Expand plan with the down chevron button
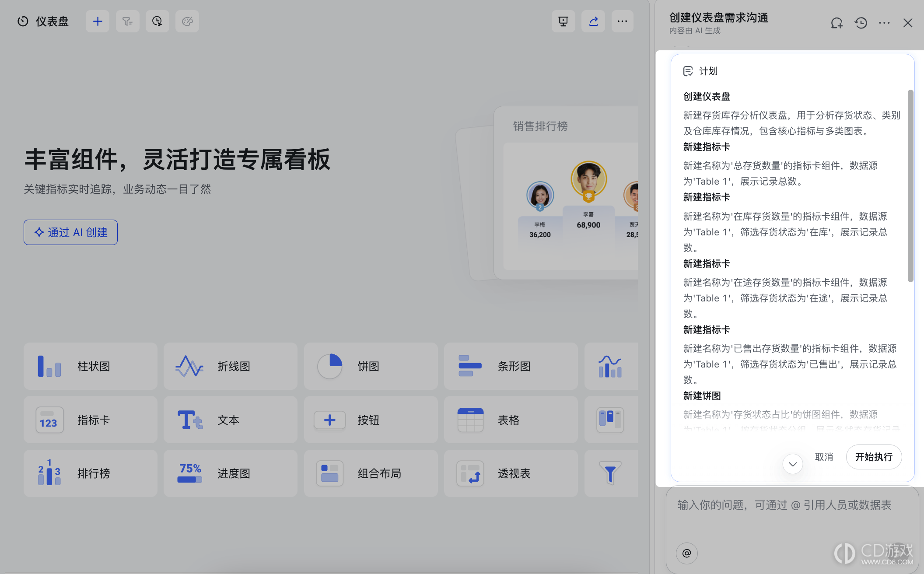This screenshot has height=574, width=924. coord(793,464)
